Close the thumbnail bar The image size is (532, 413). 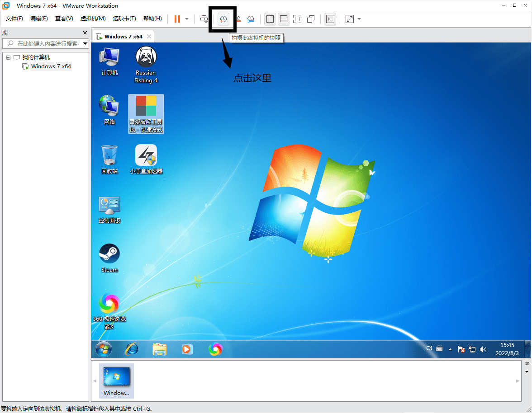527,364
